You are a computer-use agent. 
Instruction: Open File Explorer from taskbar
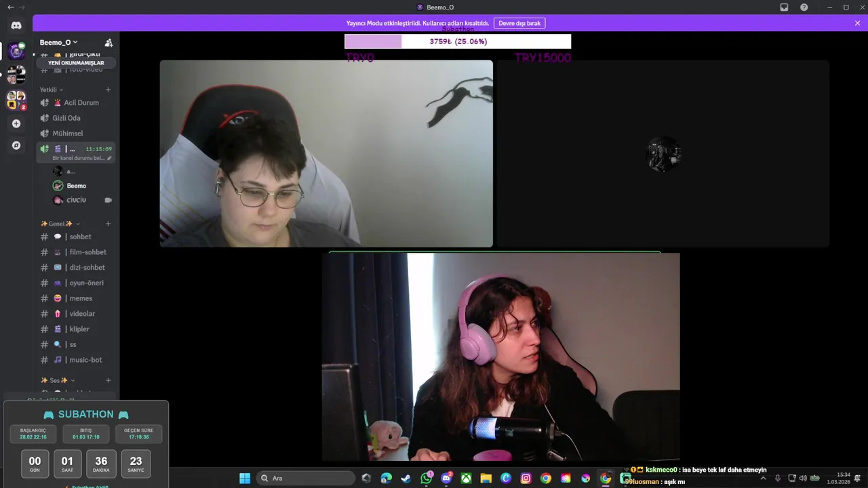click(x=486, y=479)
